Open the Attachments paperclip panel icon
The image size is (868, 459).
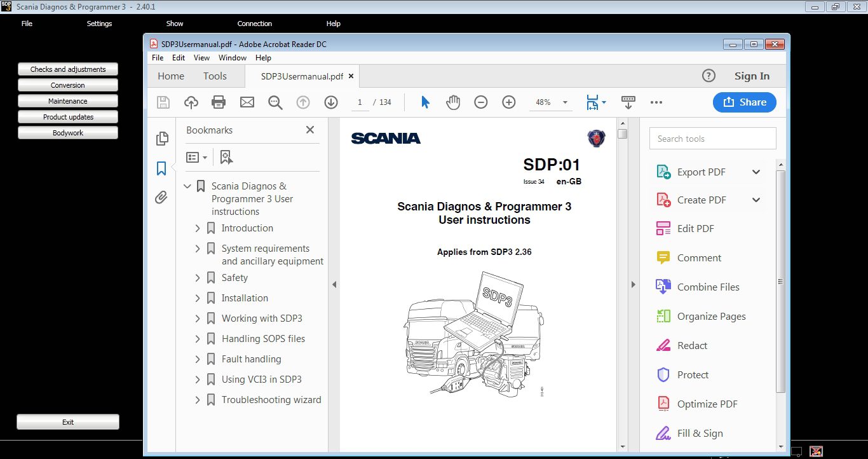click(162, 198)
